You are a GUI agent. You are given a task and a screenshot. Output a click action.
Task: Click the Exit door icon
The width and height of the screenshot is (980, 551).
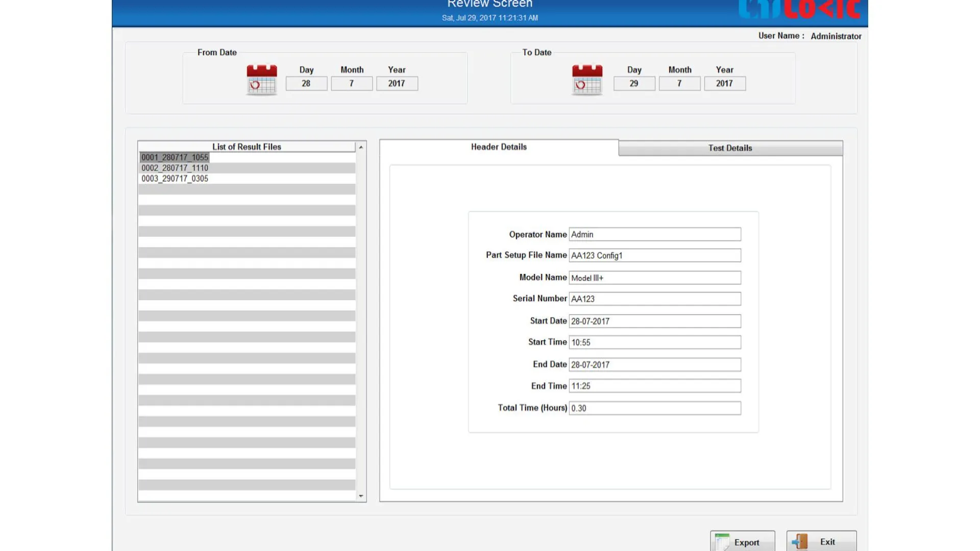pos(800,542)
